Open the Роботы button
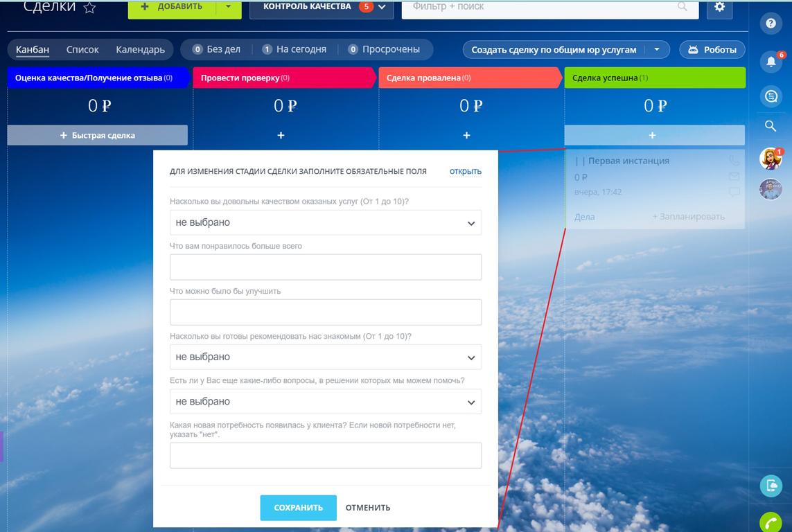The image size is (792, 532). point(712,49)
